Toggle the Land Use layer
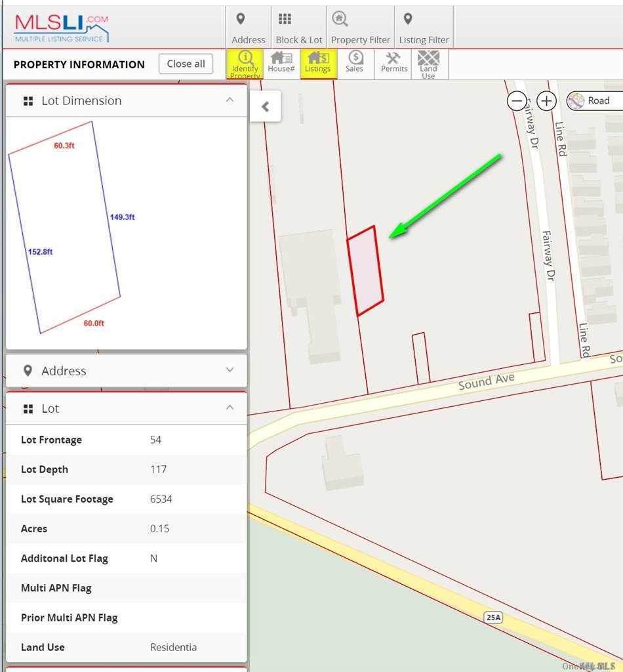 pos(429,64)
